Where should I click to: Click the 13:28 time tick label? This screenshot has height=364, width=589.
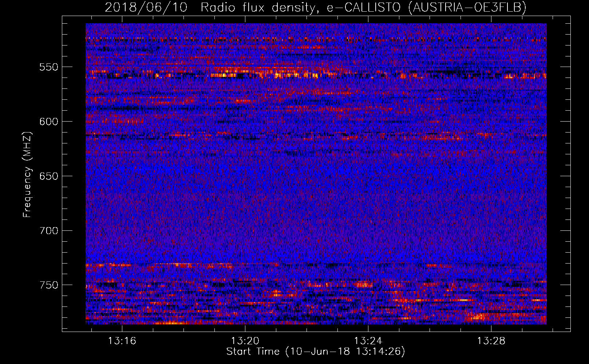[x=491, y=341]
